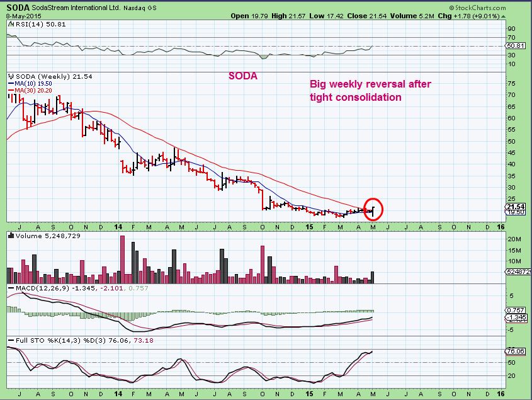The image size is (532, 400).
Task: Click the candlestick icon beside SODA (Weekly)
Action: pyautogui.click(x=11, y=77)
